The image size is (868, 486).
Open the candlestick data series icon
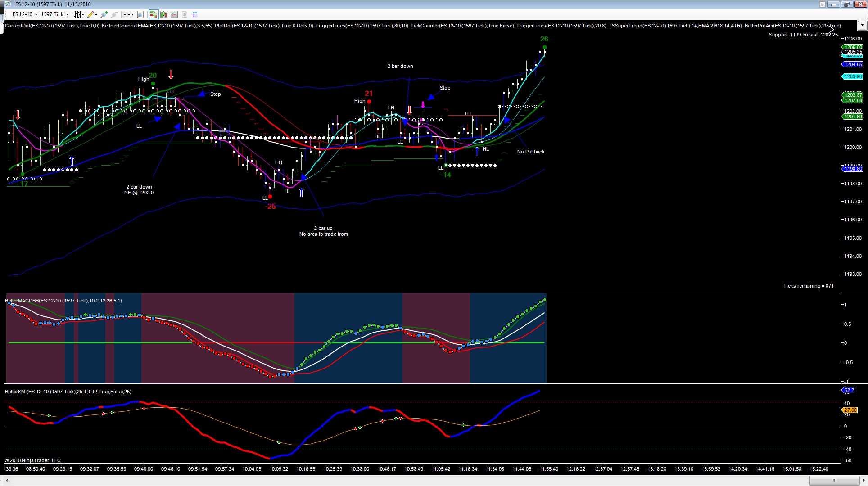click(164, 14)
